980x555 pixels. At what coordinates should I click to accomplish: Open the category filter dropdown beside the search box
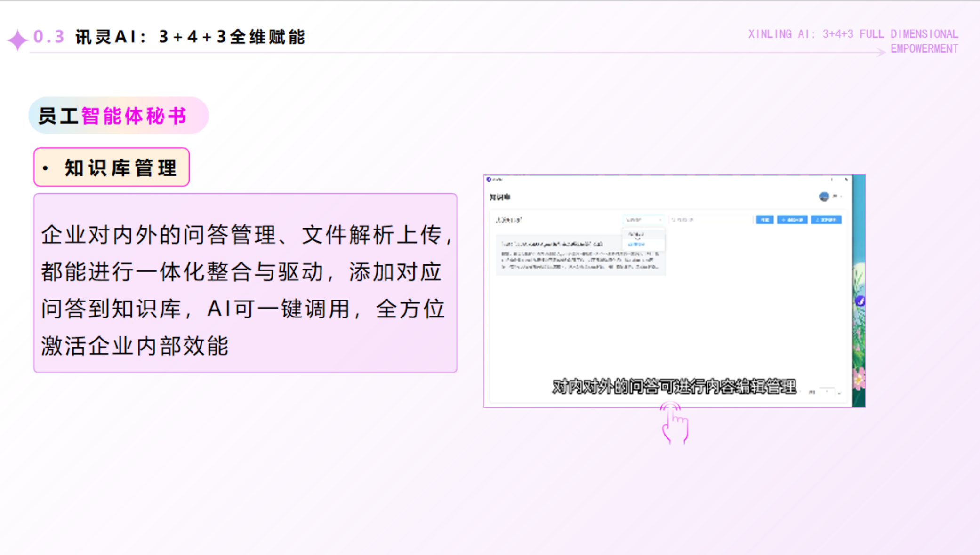point(643,220)
